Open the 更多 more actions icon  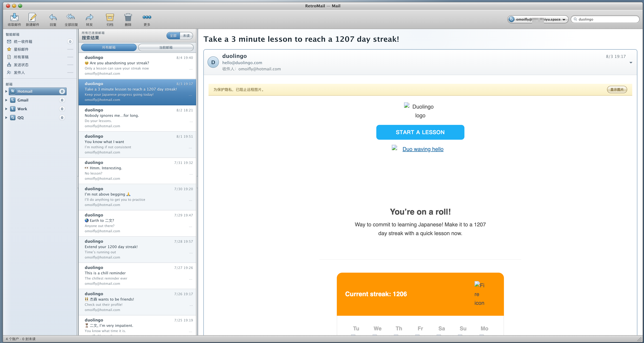147,17
